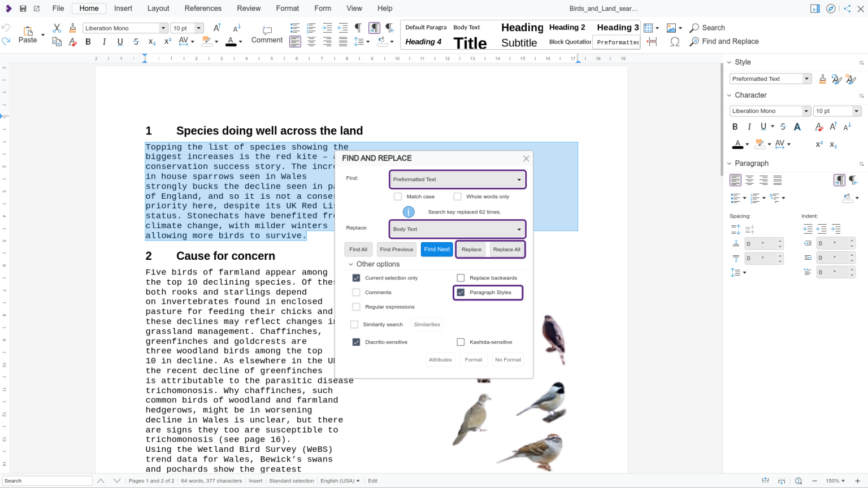Check the Match case option

[x=397, y=196]
